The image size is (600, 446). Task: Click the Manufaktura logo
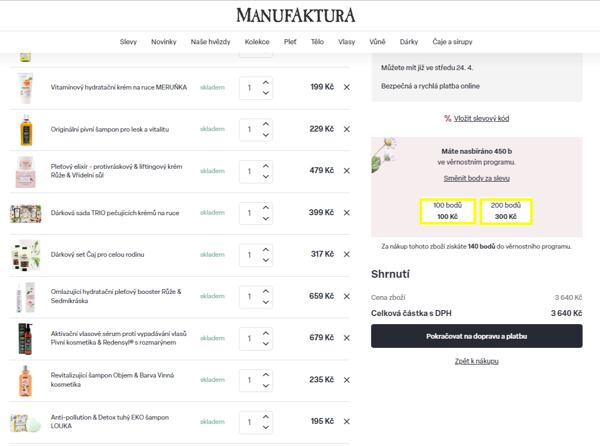click(x=309, y=15)
